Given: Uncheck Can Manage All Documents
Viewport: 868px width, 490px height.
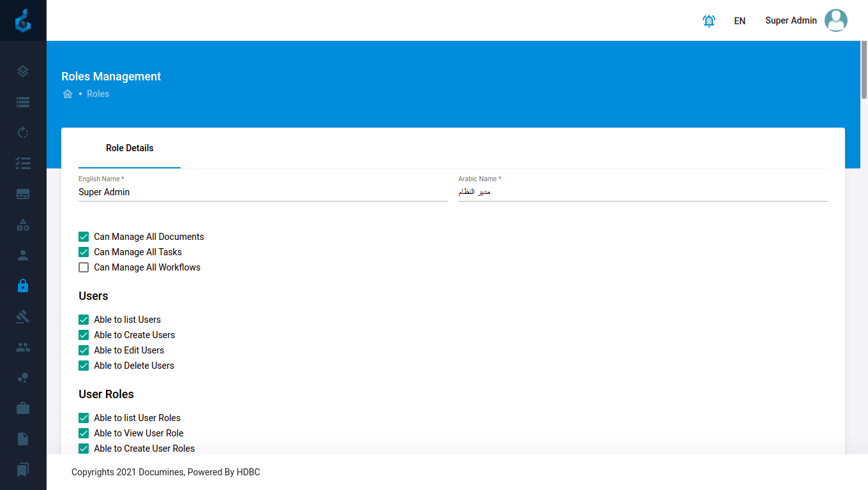Looking at the screenshot, I should tap(84, 237).
